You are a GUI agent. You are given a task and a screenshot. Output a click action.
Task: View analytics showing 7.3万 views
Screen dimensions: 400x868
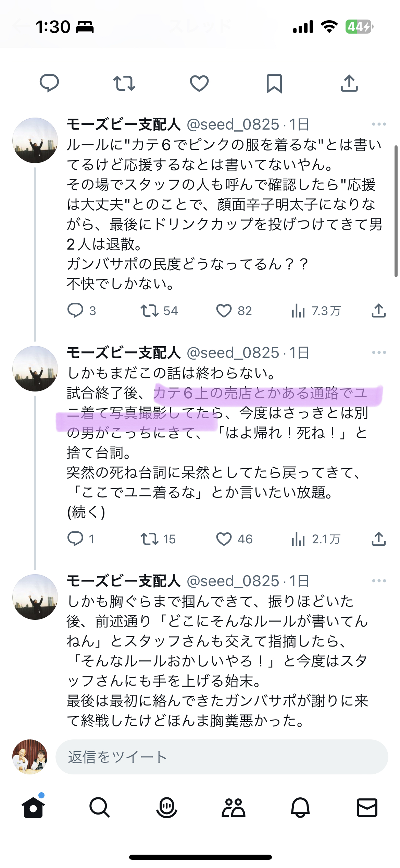(x=299, y=311)
